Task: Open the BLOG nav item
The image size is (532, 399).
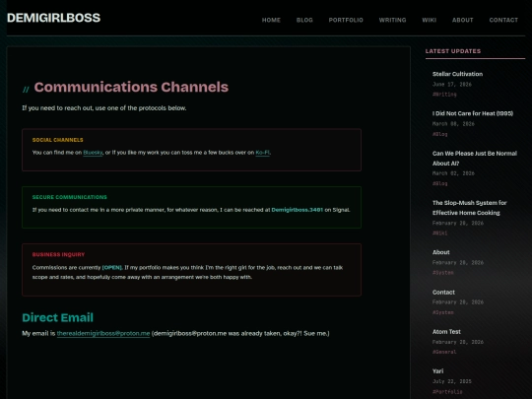Action: (x=304, y=20)
